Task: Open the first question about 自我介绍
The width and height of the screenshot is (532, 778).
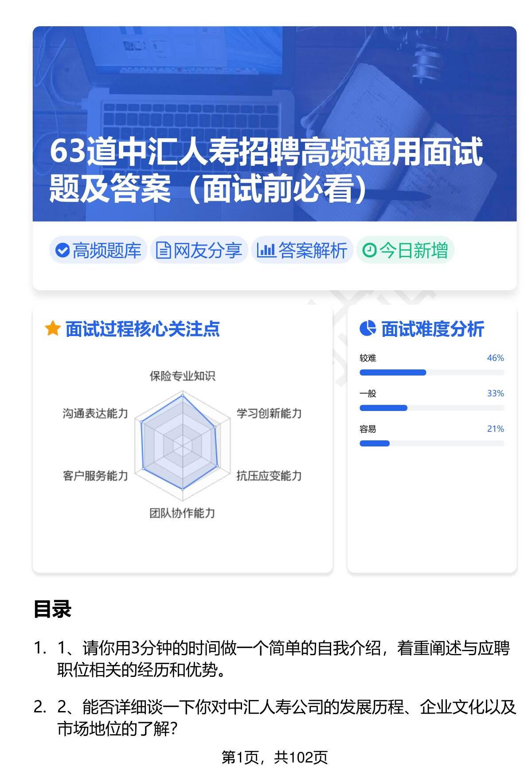Action: coord(283,659)
